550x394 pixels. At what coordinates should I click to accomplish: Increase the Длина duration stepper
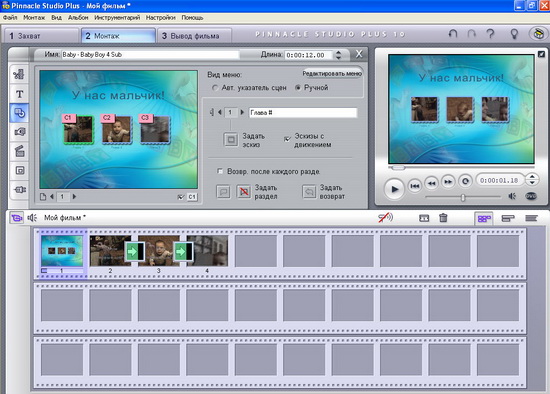(x=338, y=52)
